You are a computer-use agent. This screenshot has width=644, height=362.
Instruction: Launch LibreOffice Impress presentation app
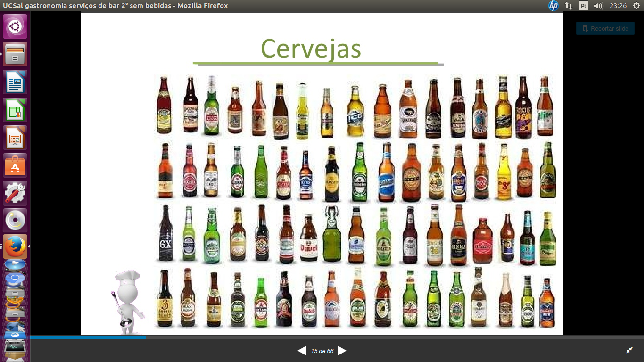(x=15, y=138)
